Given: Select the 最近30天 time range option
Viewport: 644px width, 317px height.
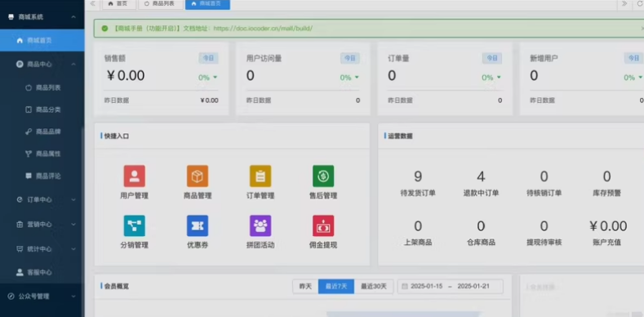Looking at the screenshot, I should click(374, 287).
